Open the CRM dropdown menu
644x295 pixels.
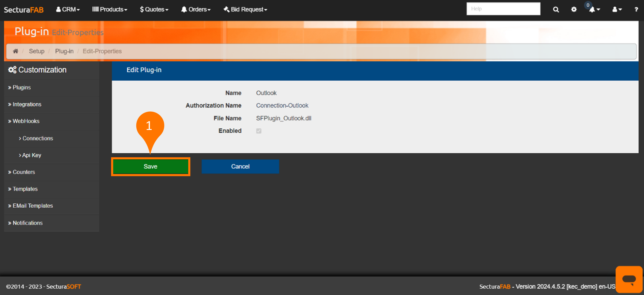click(x=68, y=9)
